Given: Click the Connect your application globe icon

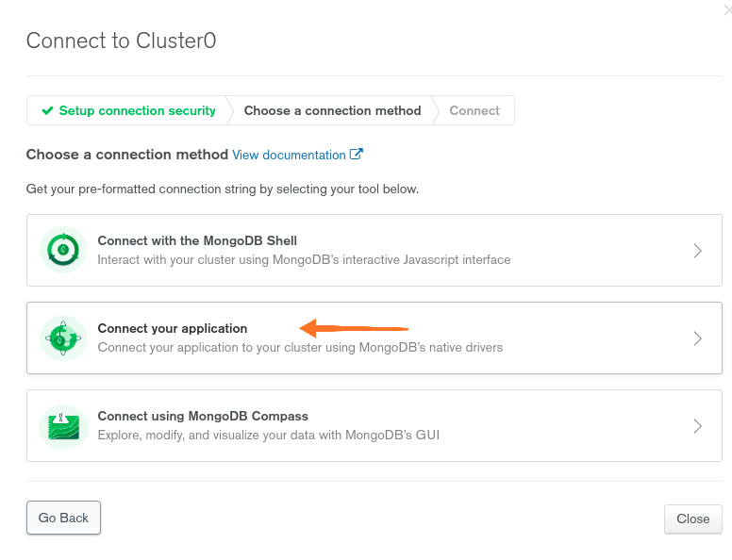Looking at the screenshot, I should click(63, 338).
